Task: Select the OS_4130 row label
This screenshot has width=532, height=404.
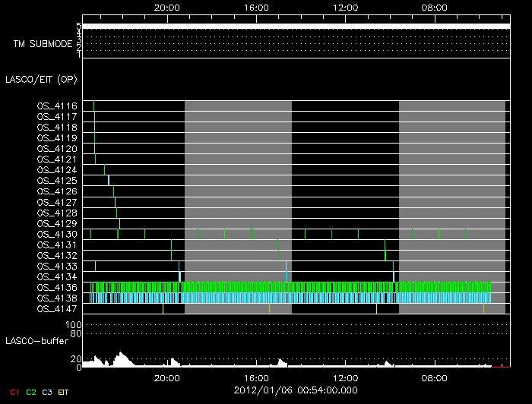Action: (x=56, y=235)
